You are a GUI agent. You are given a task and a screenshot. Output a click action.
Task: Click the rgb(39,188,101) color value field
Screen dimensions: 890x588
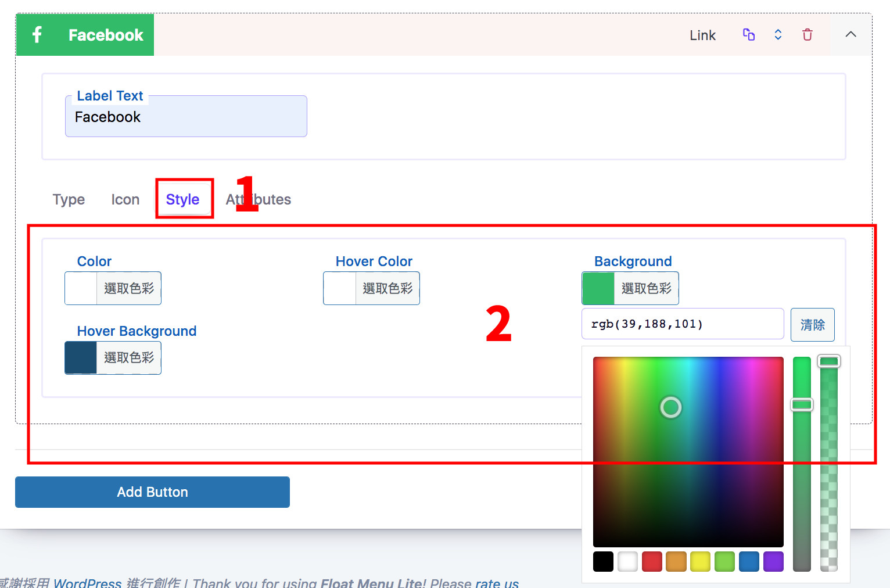click(x=683, y=324)
